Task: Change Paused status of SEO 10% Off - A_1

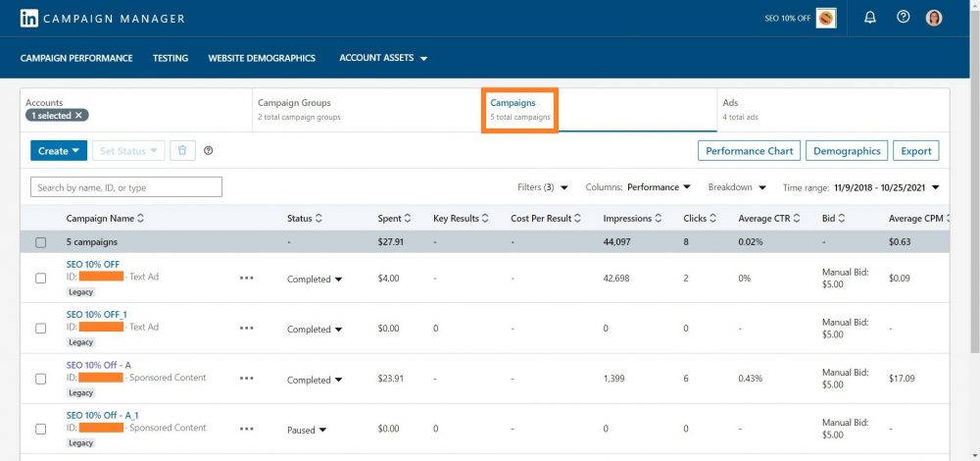Action: click(307, 430)
